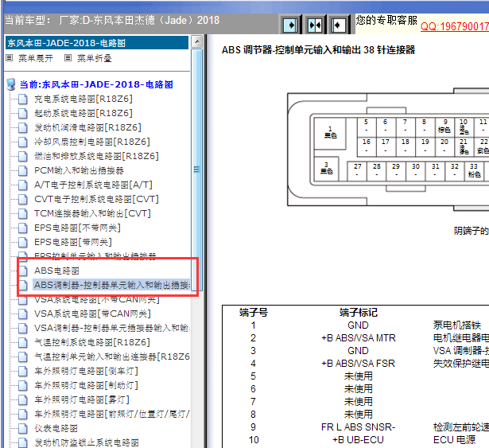Image resolution: width=489 pixels, height=448 pixels.
Task: Click the 端子标记 table column header
Action: point(359,313)
